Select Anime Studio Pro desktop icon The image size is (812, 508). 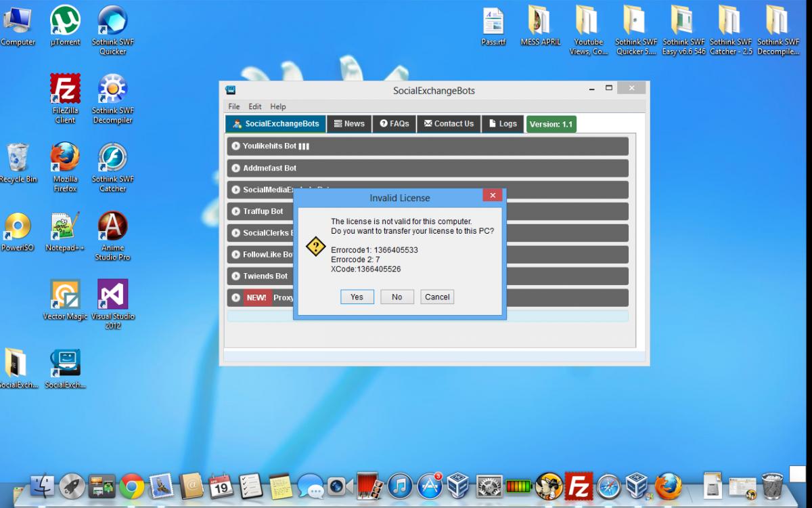pos(113,236)
